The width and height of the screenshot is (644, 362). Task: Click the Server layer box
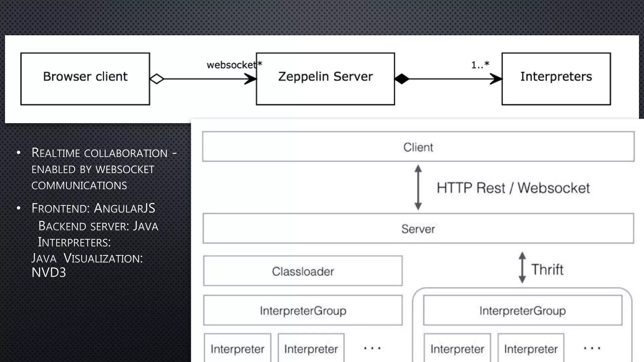(x=418, y=228)
